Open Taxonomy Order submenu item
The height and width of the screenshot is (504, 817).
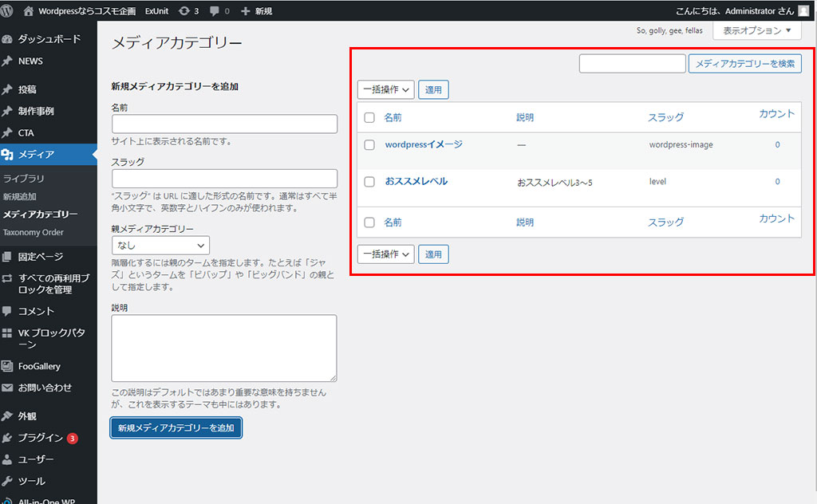pyautogui.click(x=33, y=233)
